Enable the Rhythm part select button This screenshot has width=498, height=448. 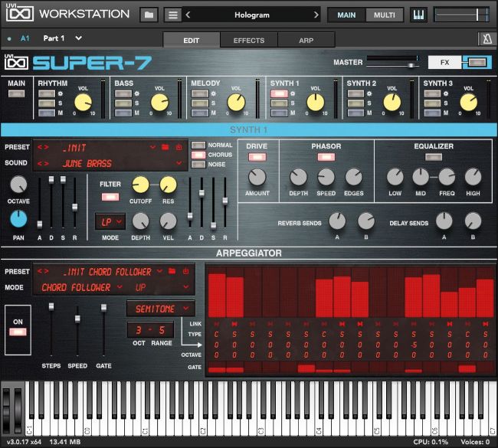click(x=47, y=93)
